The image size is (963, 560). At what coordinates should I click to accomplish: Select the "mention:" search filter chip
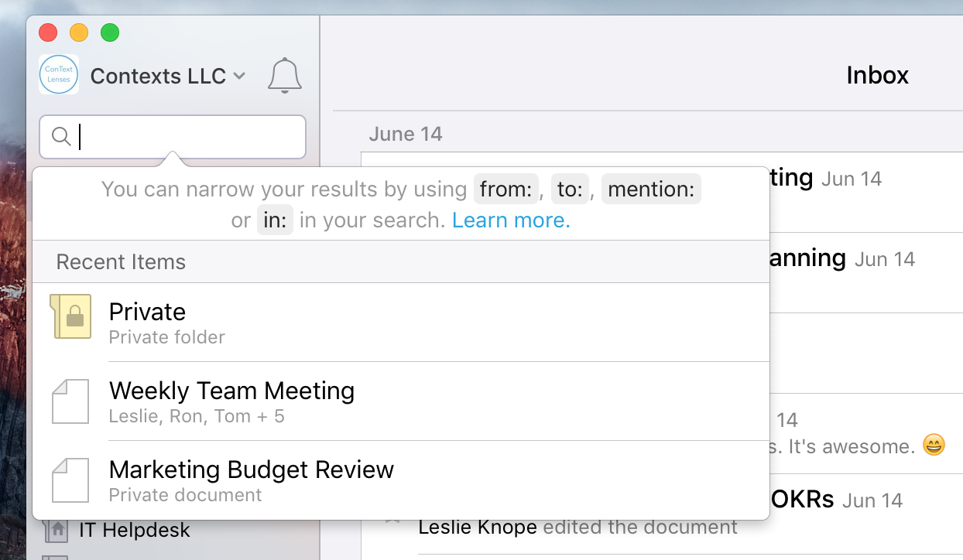click(x=651, y=190)
